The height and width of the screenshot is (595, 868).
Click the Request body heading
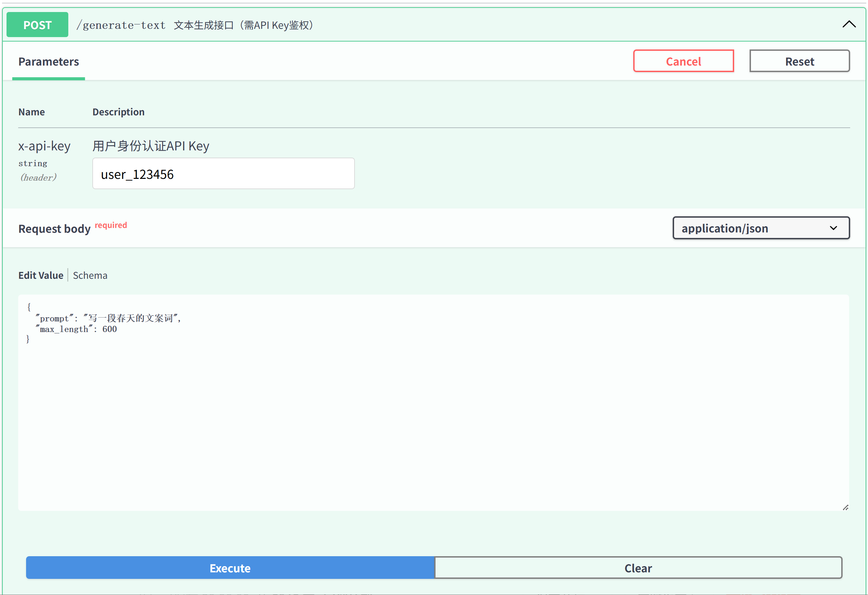pos(55,229)
